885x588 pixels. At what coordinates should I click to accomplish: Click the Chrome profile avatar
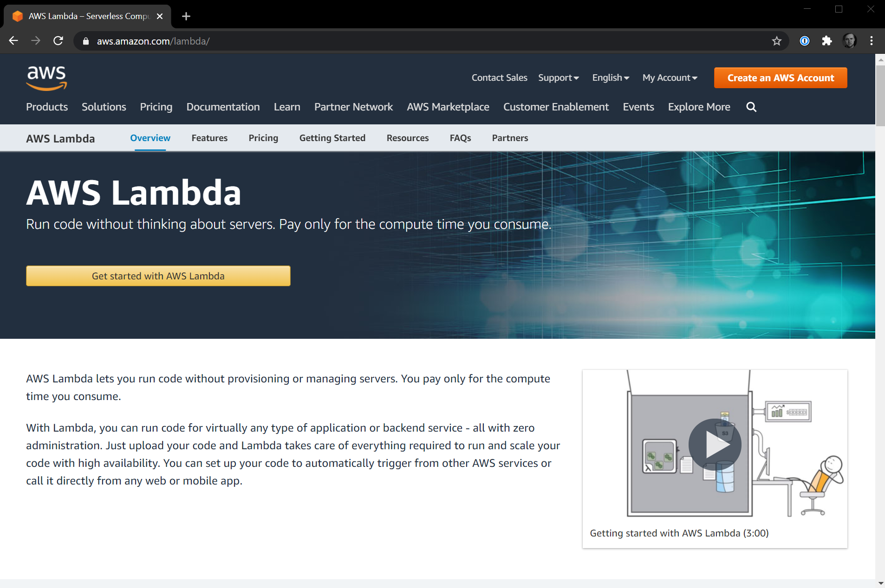coord(849,41)
